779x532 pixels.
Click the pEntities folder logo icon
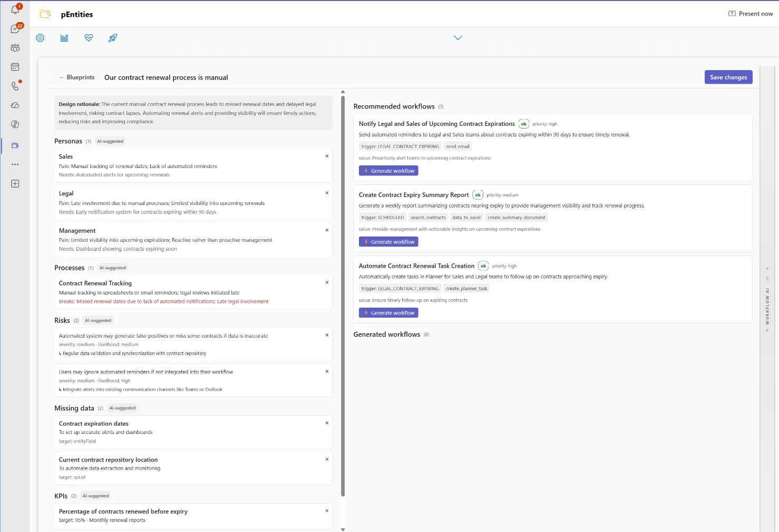[46, 14]
